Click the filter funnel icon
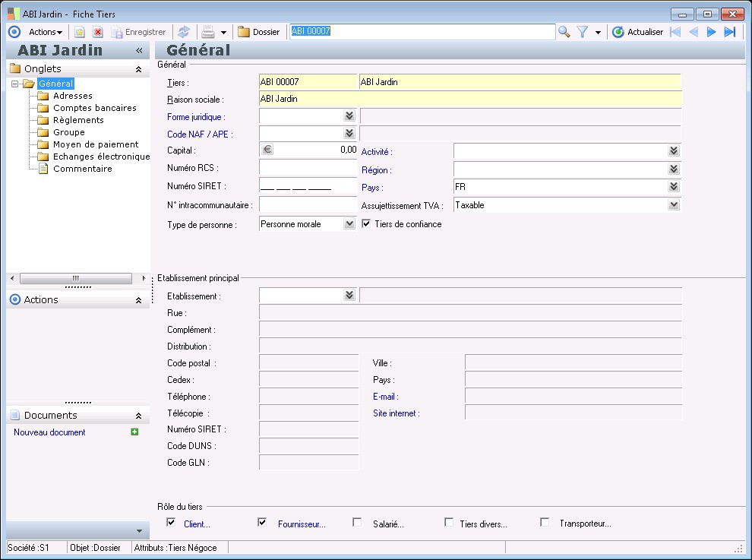Viewport: 752px width, 560px height. point(583,32)
